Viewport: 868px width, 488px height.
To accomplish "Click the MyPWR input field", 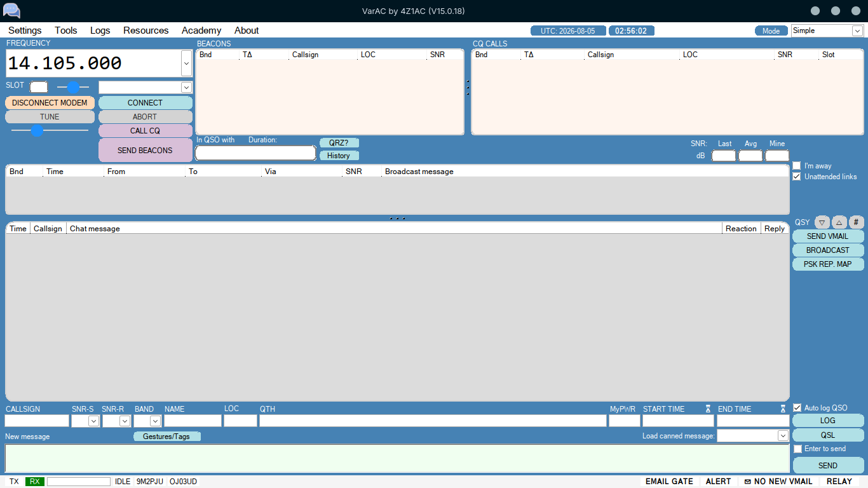I will [625, 421].
